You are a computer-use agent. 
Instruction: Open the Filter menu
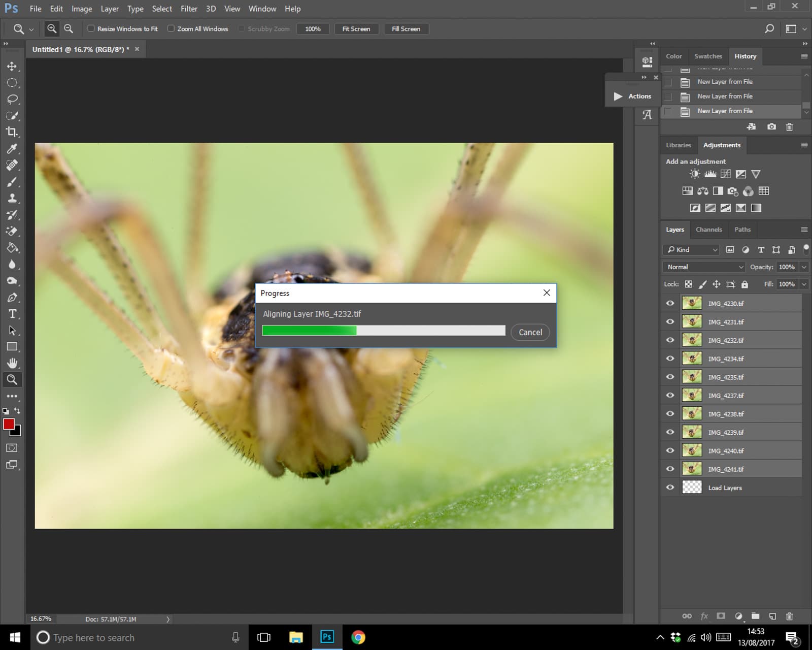189,9
